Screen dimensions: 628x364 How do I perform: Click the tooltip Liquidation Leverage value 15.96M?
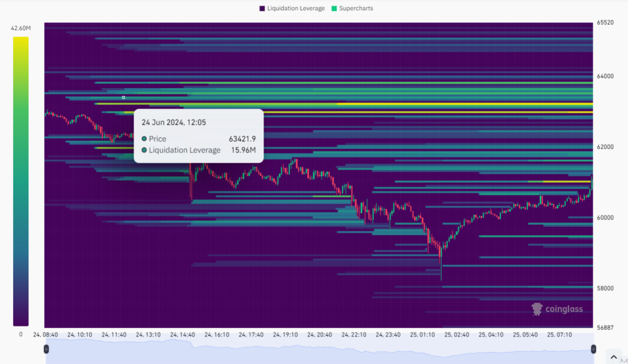tap(243, 150)
